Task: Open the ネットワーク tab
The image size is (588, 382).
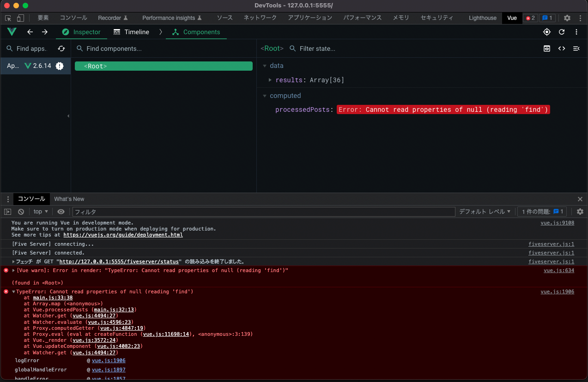Action: pos(260,18)
